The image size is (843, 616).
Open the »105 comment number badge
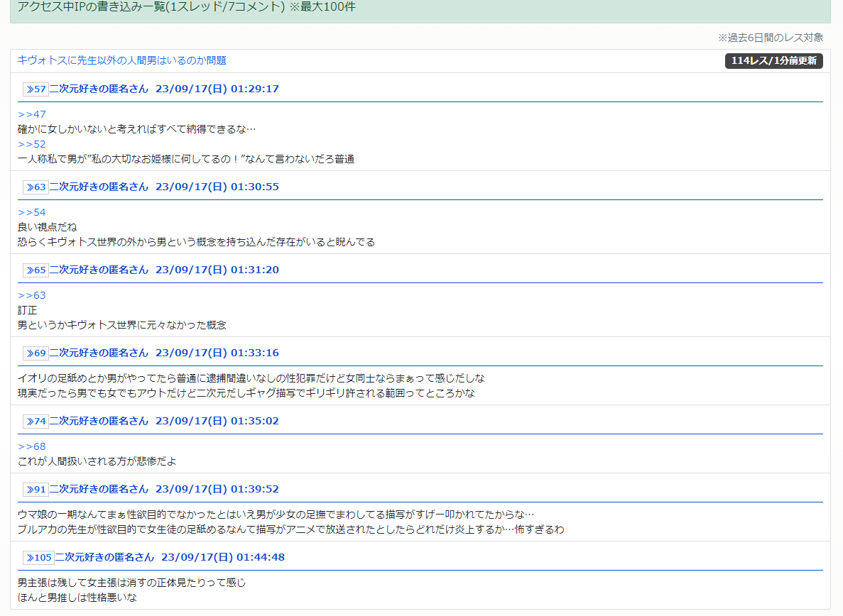click(38, 558)
